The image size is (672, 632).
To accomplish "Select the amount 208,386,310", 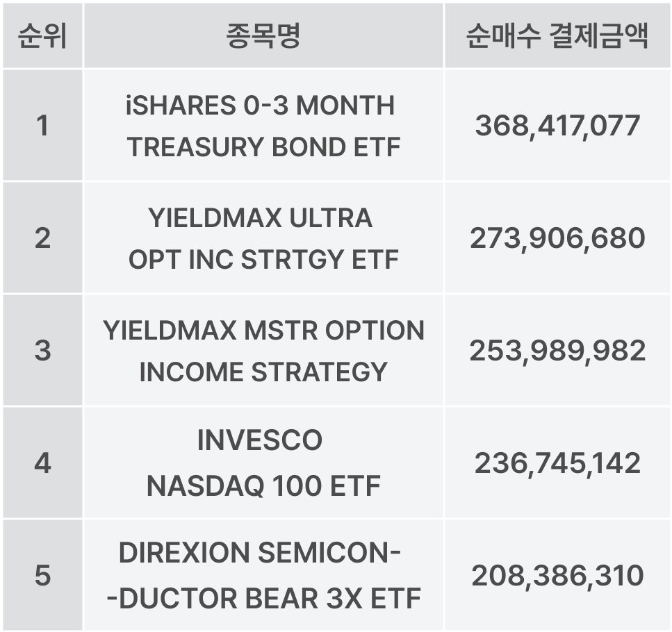I will (557, 576).
